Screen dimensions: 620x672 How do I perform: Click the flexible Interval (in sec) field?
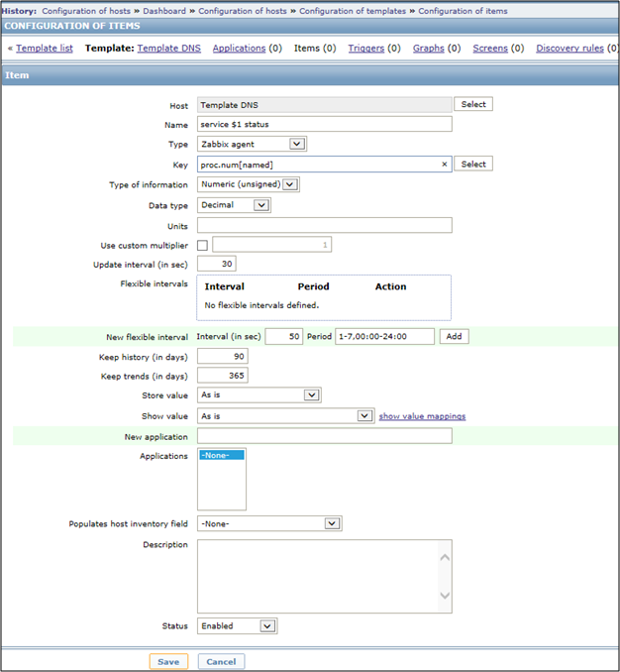284,336
